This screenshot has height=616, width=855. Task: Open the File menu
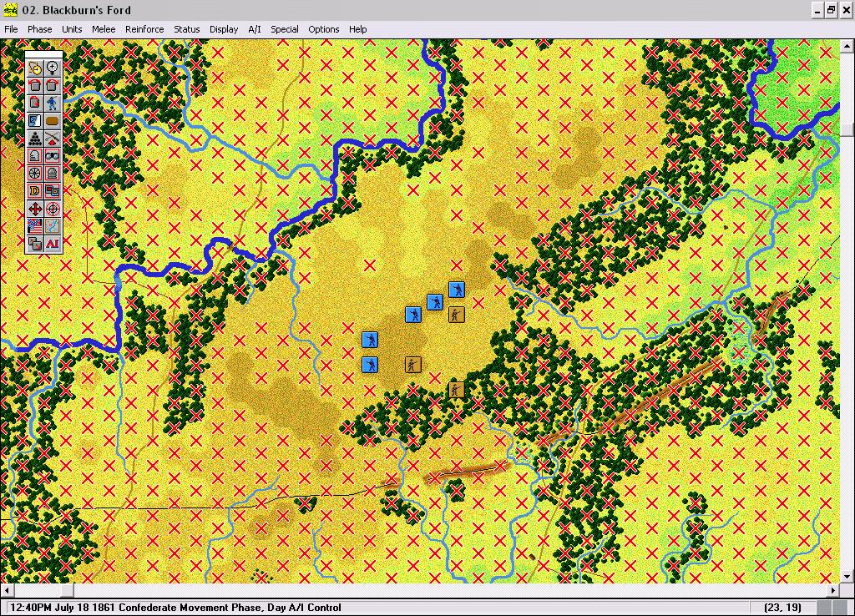point(11,29)
